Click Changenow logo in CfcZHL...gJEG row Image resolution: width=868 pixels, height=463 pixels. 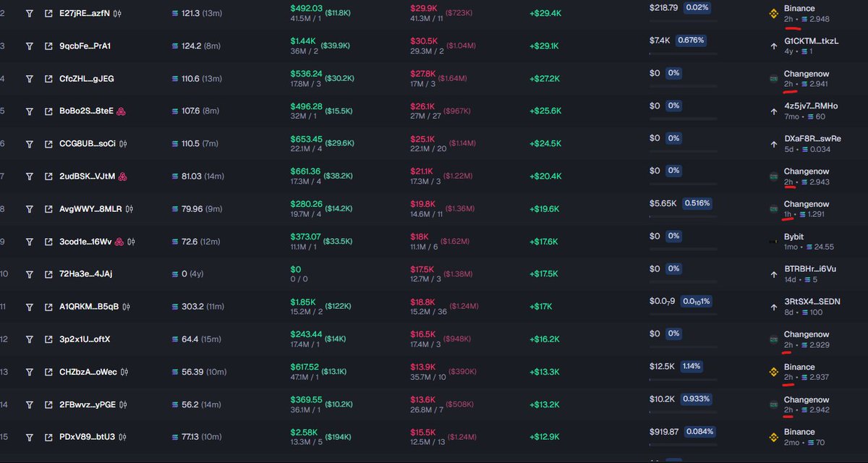[773, 78]
